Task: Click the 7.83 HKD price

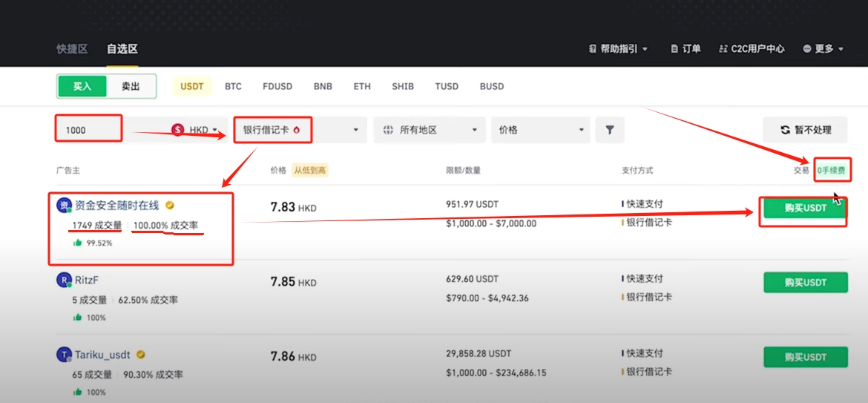Action: (293, 207)
